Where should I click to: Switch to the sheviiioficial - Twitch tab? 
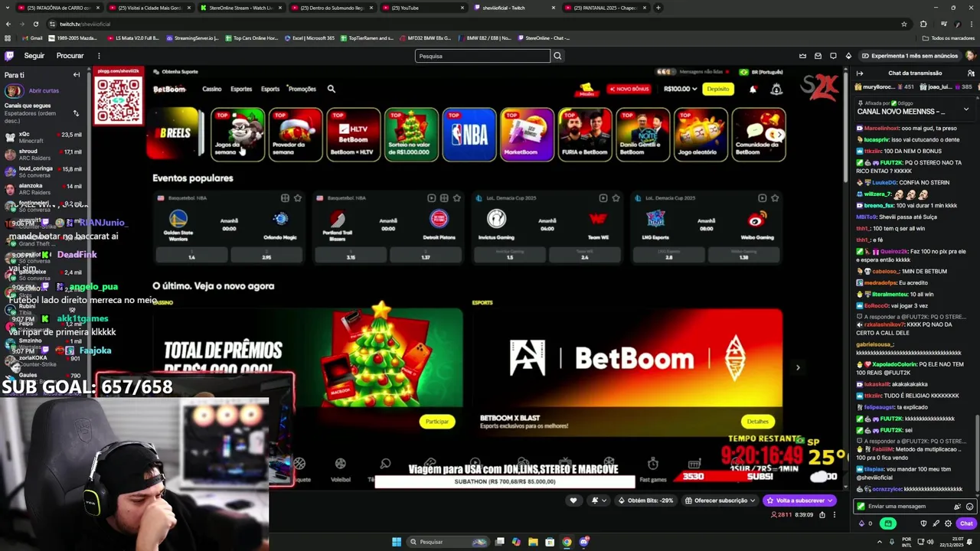point(513,8)
